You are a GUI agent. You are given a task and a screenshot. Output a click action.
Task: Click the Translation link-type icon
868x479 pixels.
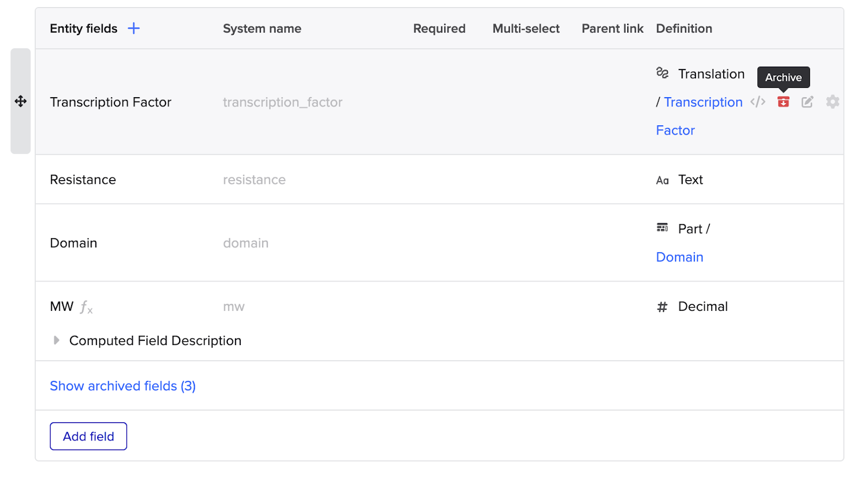(x=662, y=73)
